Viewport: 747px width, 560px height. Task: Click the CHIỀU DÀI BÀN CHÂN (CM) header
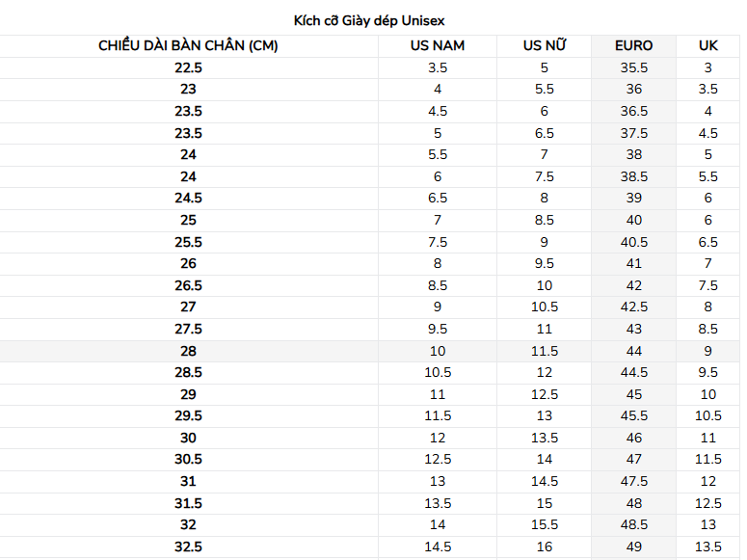point(188,45)
